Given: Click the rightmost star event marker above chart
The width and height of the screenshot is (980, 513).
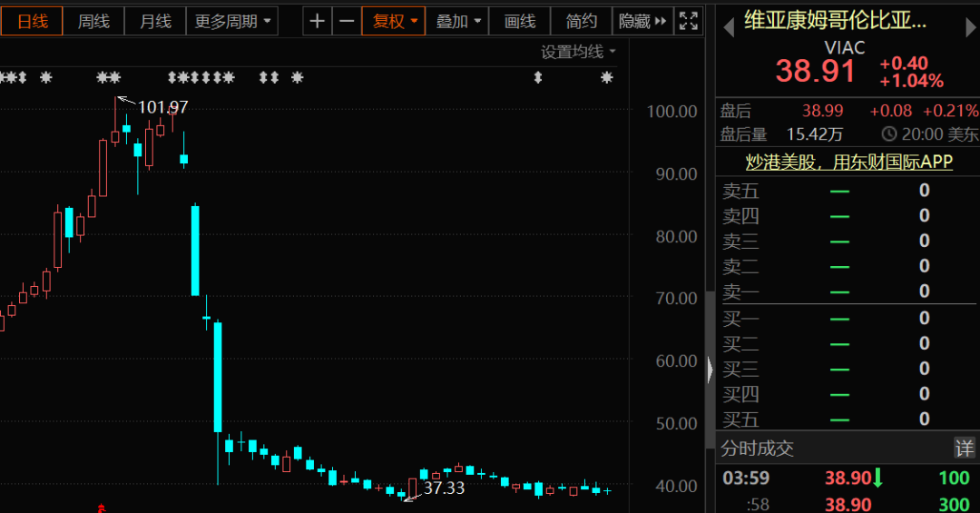Looking at the screenshot, I should point(607,78).
